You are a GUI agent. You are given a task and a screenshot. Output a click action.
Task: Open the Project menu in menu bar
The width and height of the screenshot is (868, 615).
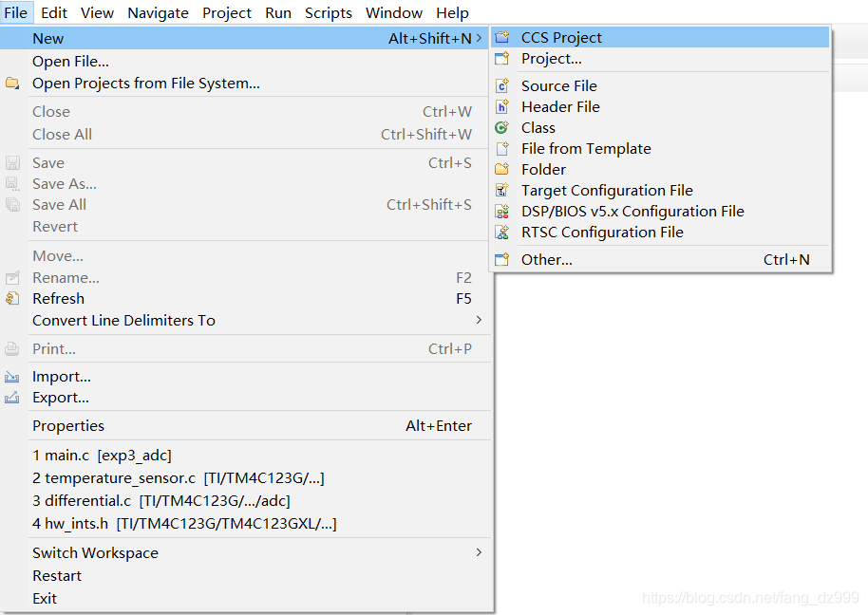[x=226, y=12]
